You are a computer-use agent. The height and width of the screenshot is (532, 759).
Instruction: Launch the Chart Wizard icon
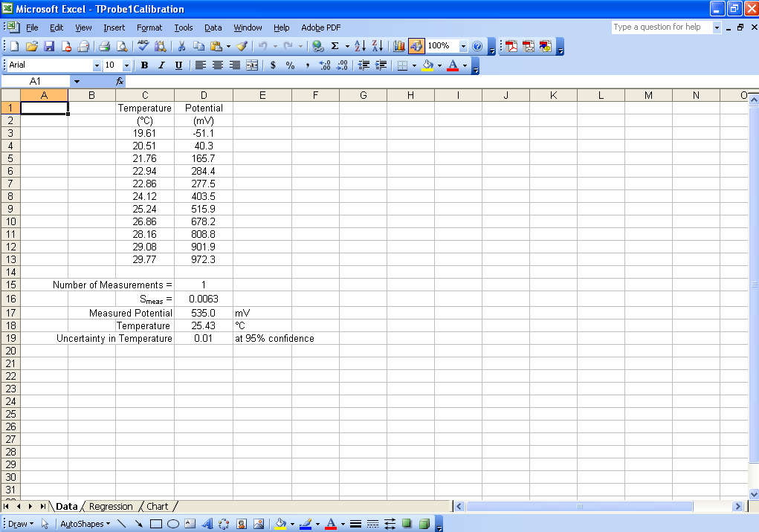(399, 46)
